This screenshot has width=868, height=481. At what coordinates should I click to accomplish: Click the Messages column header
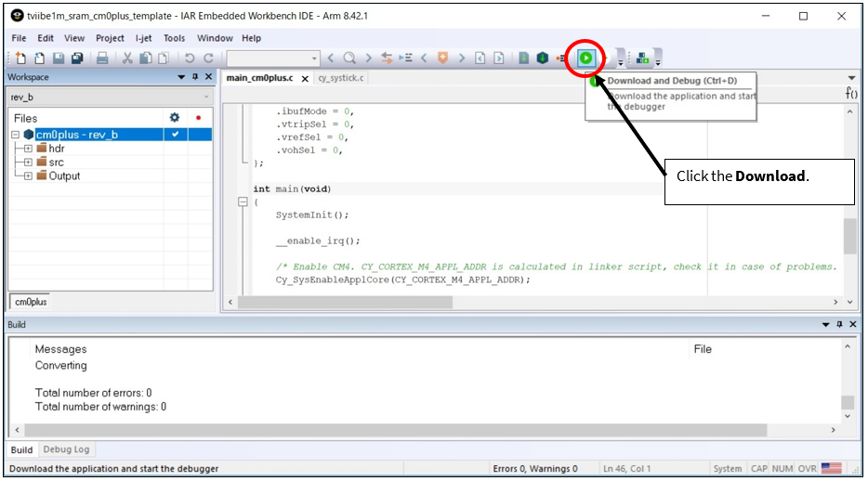tap(61, 349)
